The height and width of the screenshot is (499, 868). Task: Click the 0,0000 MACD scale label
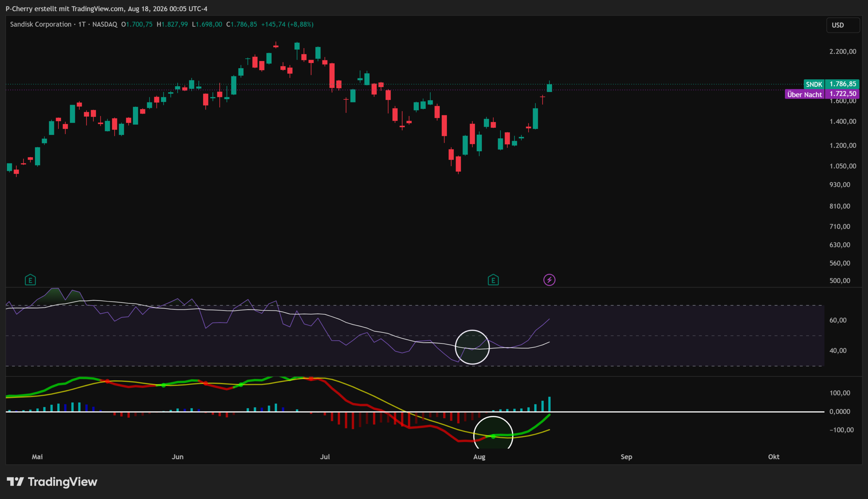(840, 412)
